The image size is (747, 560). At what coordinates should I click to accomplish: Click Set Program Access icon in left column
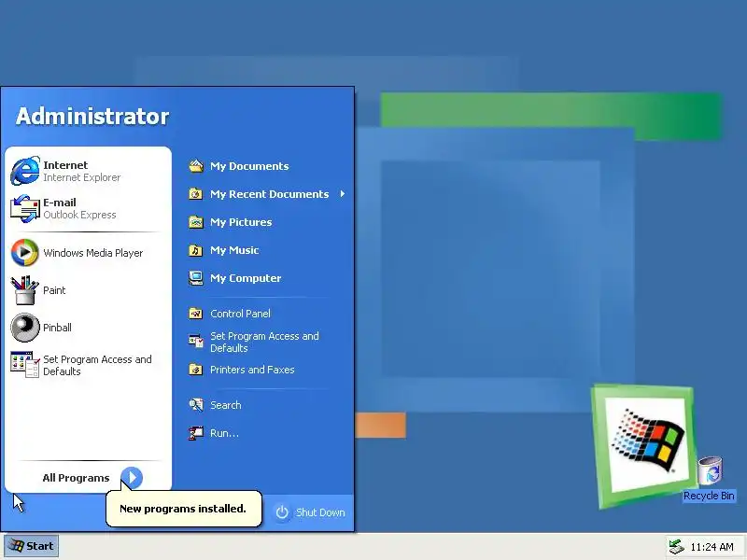tap(25, 365)
